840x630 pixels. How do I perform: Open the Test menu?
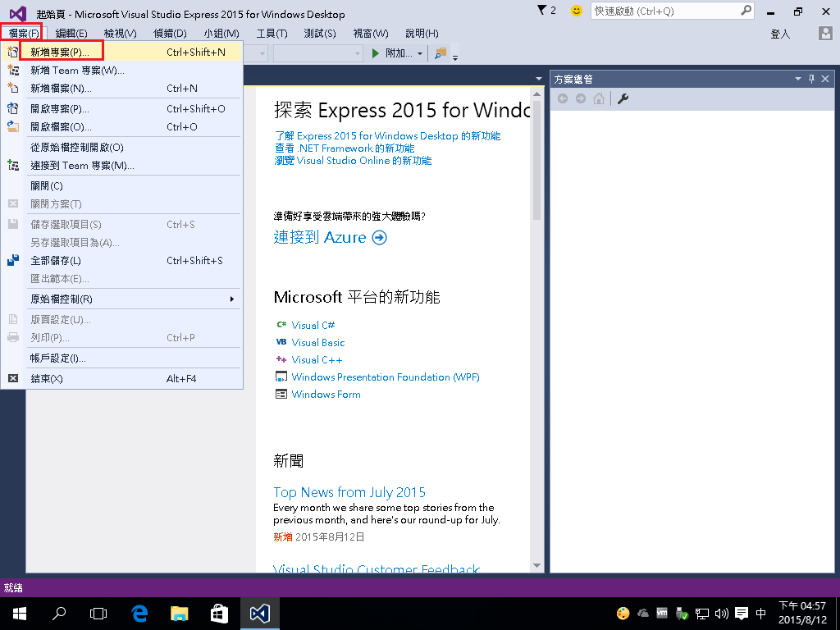pos(320,33)
